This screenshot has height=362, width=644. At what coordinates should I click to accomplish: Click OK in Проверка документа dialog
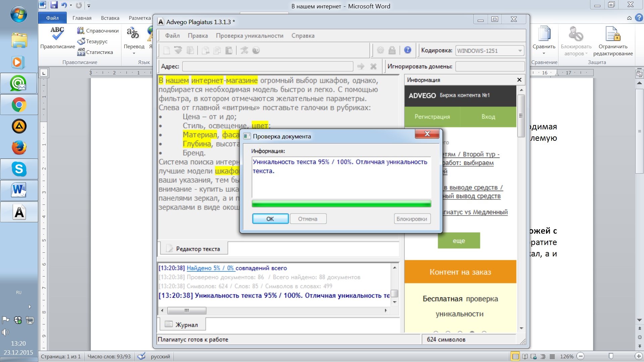coord(270,219)
